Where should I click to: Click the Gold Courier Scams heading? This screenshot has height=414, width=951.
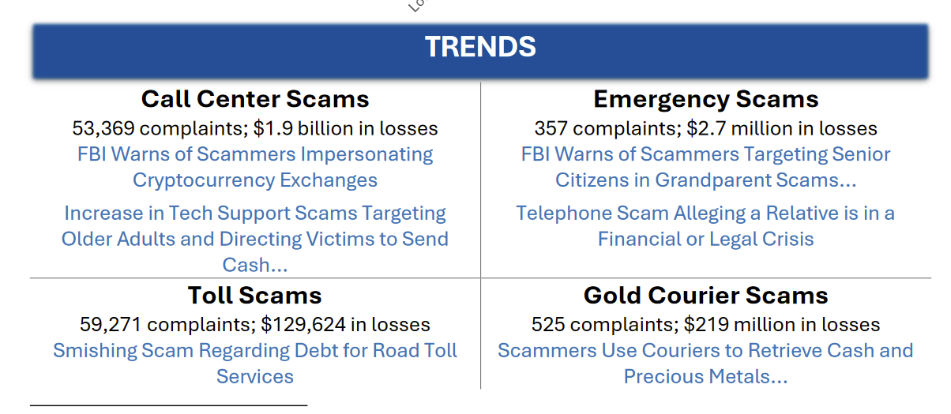click(705, 296)
